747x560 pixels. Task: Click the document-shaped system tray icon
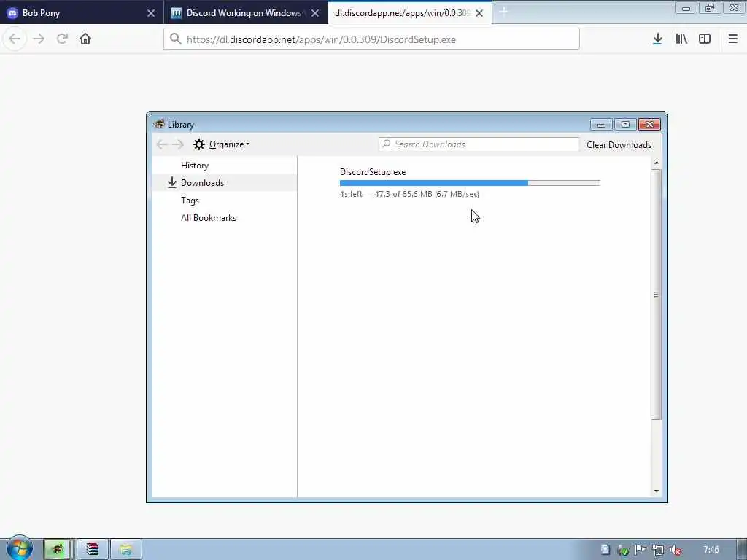(605, 550)
